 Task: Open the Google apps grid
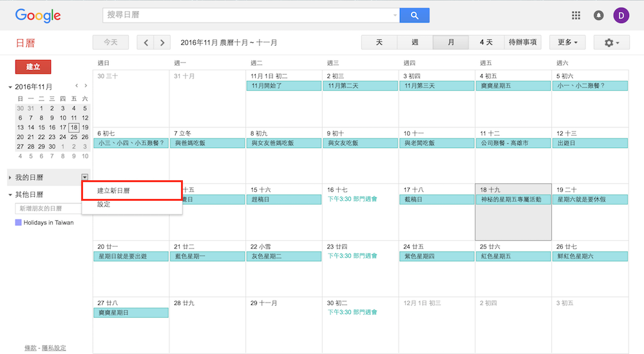coord(576,15)
